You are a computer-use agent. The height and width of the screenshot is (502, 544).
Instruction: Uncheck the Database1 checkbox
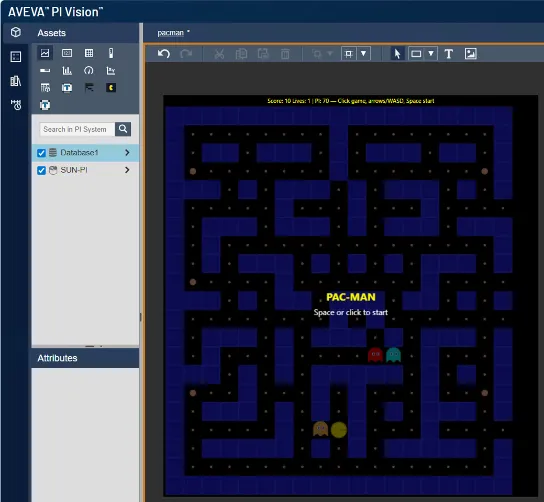click(41, 153)
